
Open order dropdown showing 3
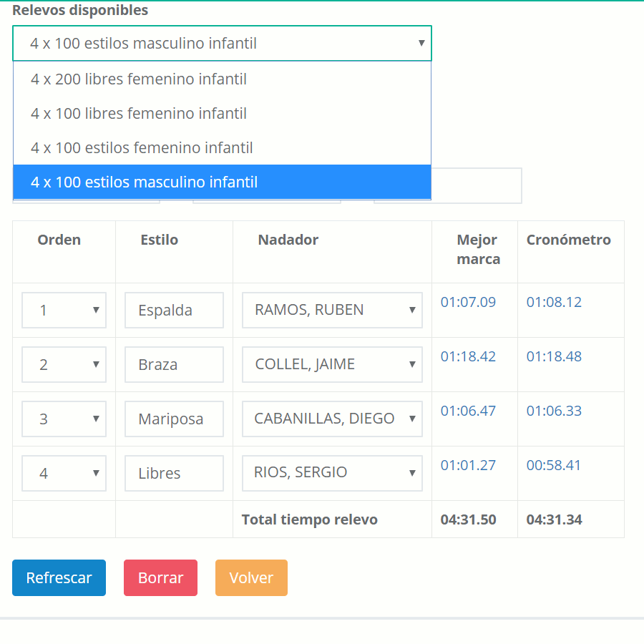pos(64,419)
